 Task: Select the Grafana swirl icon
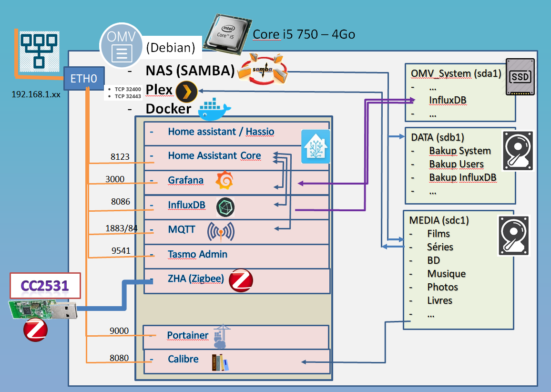225,181
